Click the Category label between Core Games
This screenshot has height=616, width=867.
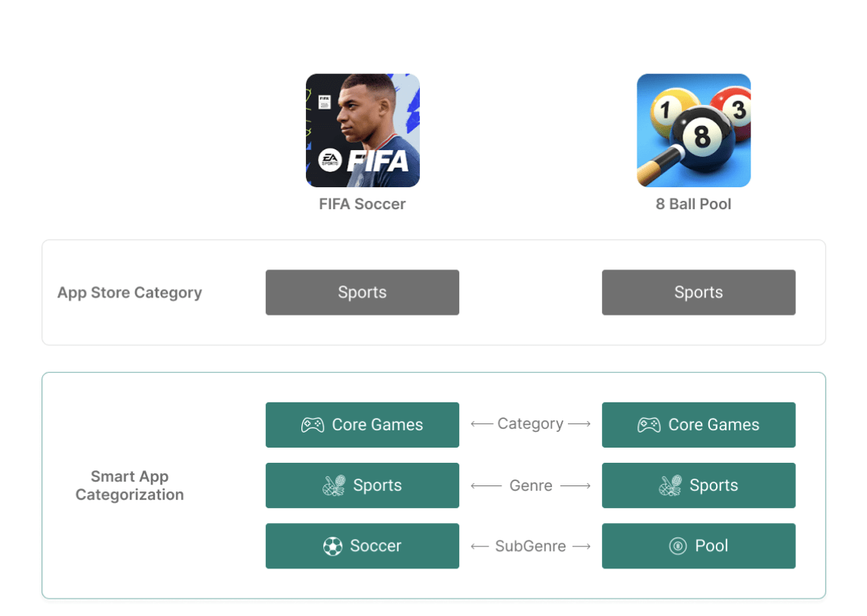(x=530, y=423)
